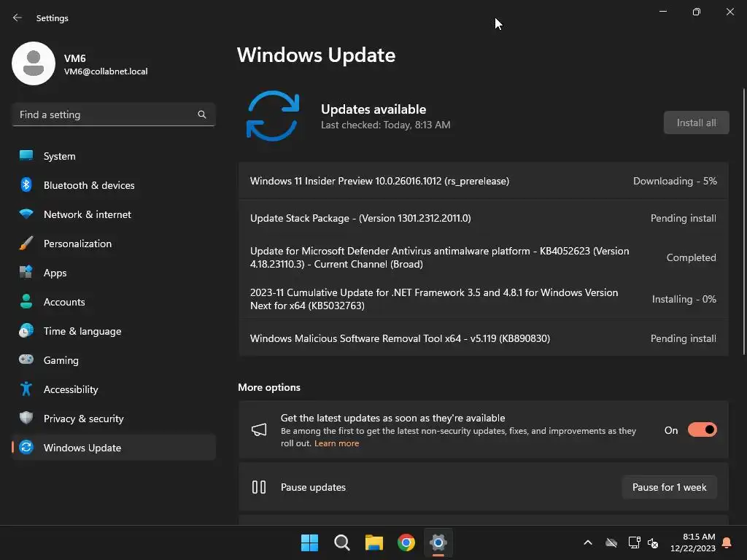
Task: Click the Network Wi-Fi icon in sidebar
Action: [x=26, y=214]
